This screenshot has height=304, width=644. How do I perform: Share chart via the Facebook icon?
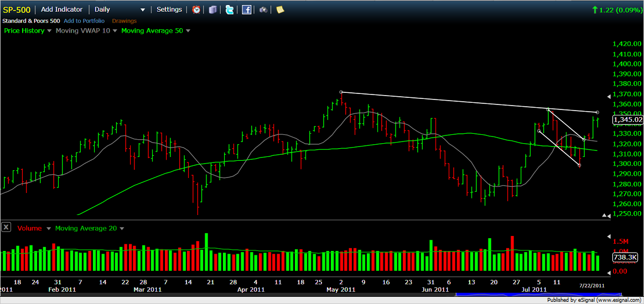pos(246,9)
